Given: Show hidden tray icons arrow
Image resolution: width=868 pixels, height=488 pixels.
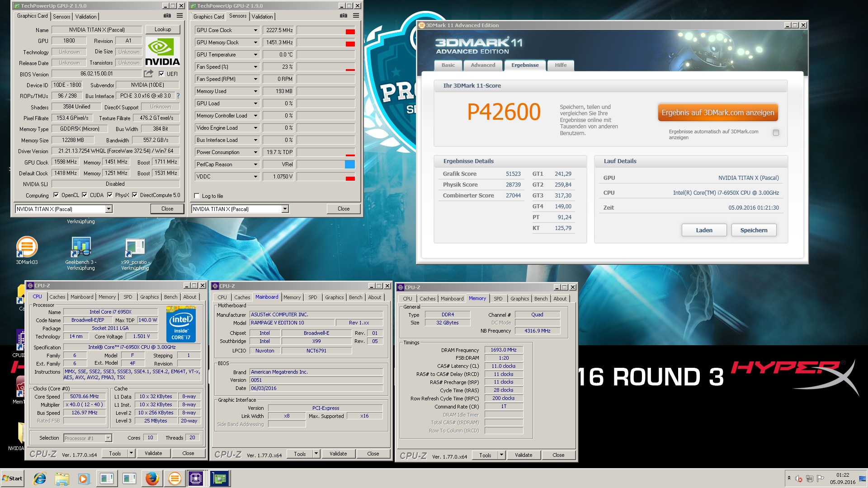Looking at the screenshot, I should click(x=789, y=478).
